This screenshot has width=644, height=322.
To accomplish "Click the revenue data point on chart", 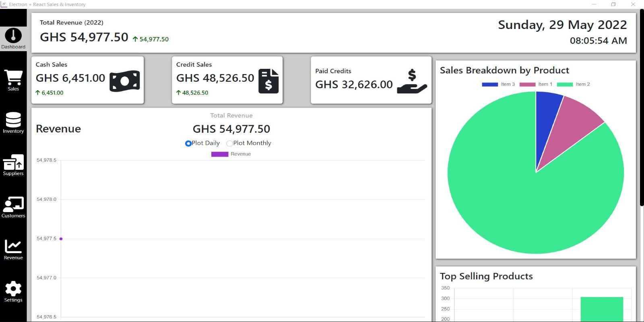I will [x=61, y=239].
